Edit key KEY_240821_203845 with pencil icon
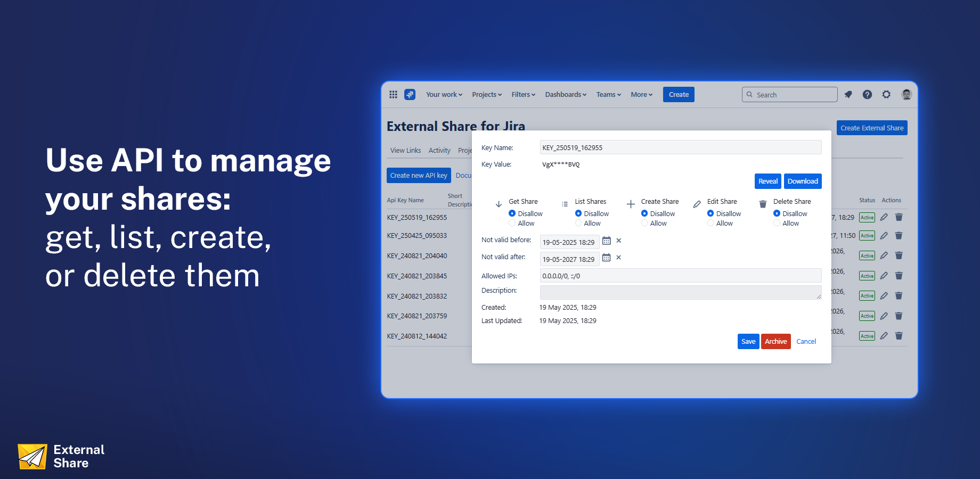The width and height of the screenshot is (980, 479). point(884,276)
